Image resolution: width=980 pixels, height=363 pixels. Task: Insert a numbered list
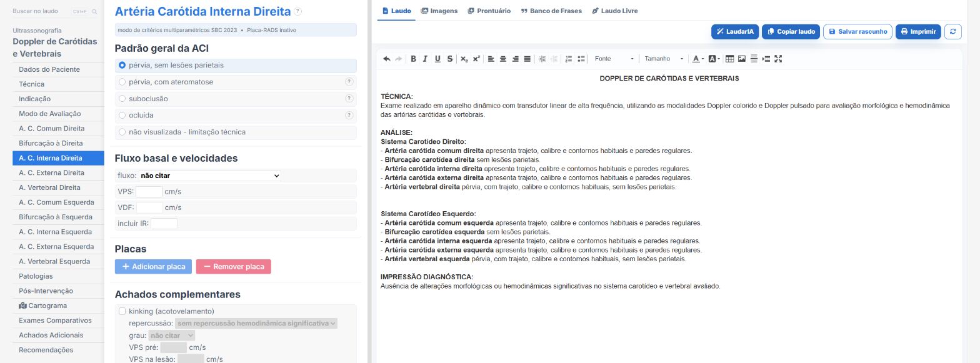click(x=569, y=59)
